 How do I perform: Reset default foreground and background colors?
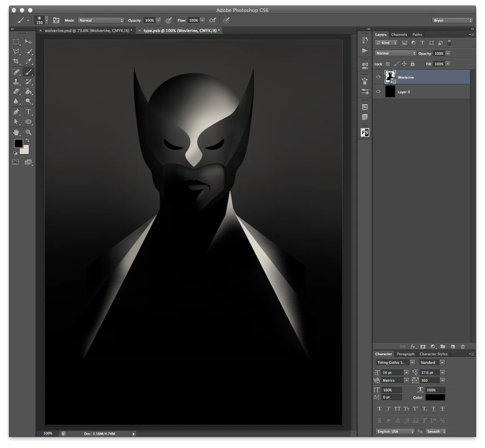[x=15, y=152]
